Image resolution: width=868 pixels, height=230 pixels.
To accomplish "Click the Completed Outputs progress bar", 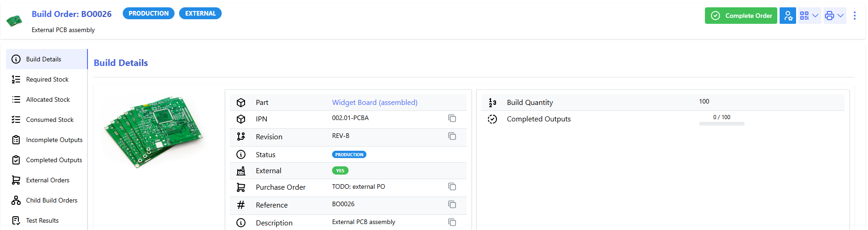I will point(721,124).
